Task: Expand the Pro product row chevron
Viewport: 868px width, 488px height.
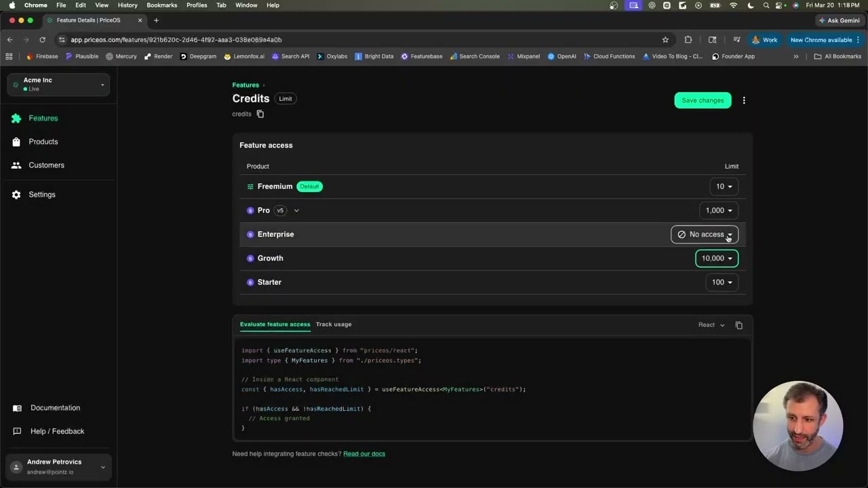Action: tap(296, 210)
